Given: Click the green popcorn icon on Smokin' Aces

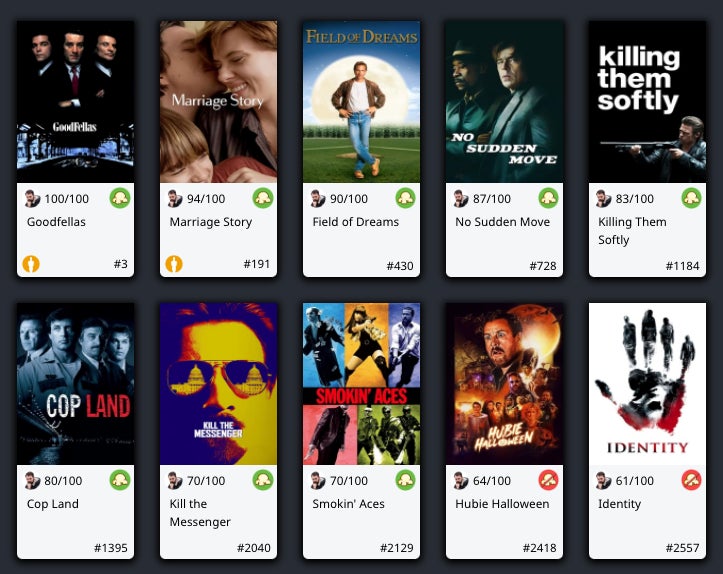Looking at the screenshot, I should pos(406,480).
